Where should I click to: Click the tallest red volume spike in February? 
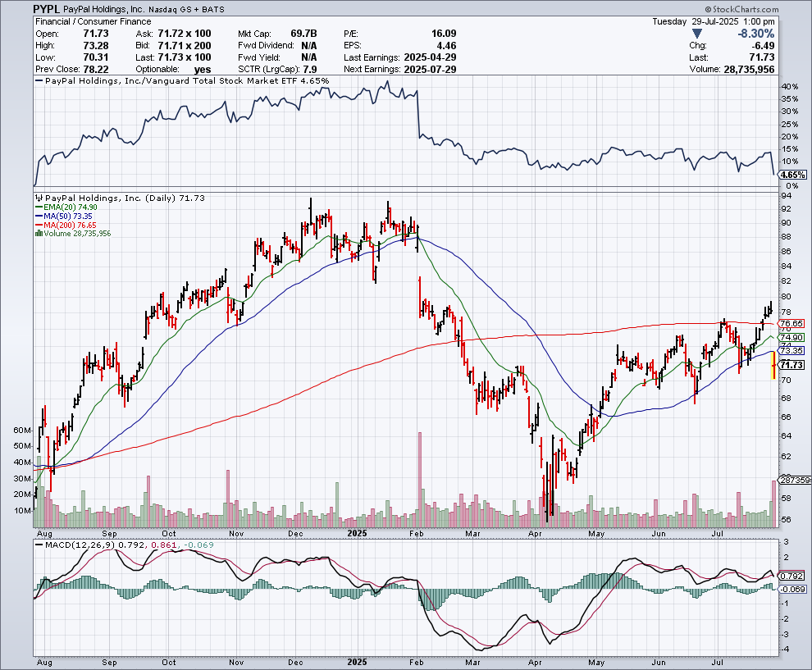point(419,480)
